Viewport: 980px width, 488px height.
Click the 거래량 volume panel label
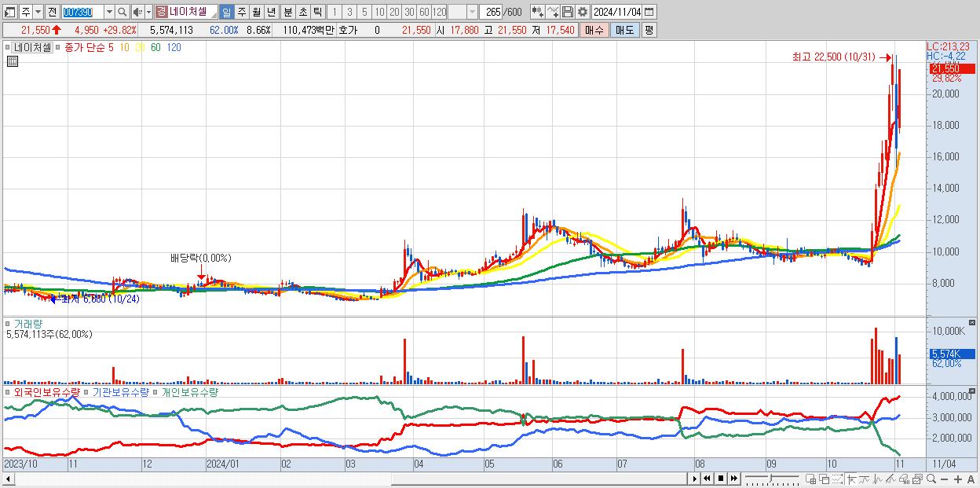[x=28, y=323]
